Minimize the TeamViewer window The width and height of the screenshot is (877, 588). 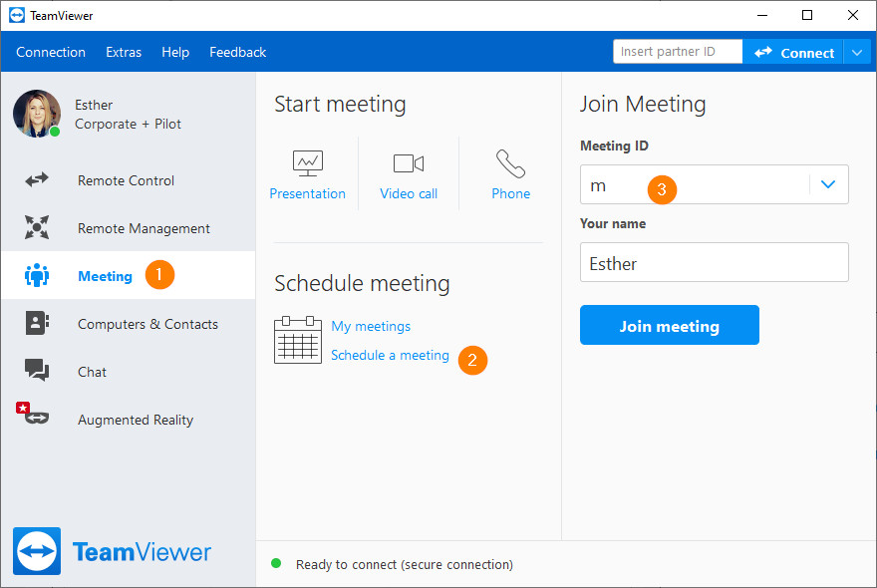pos(762,15)
